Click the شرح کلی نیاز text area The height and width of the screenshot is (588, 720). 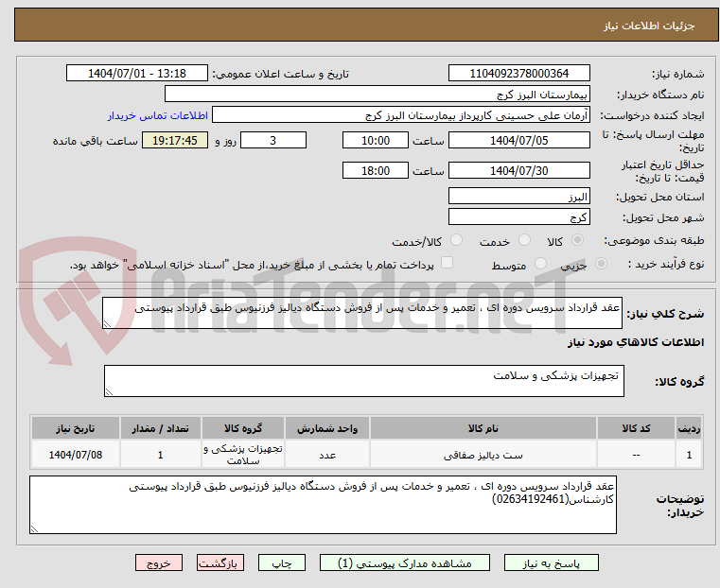(x=361, y=313)
